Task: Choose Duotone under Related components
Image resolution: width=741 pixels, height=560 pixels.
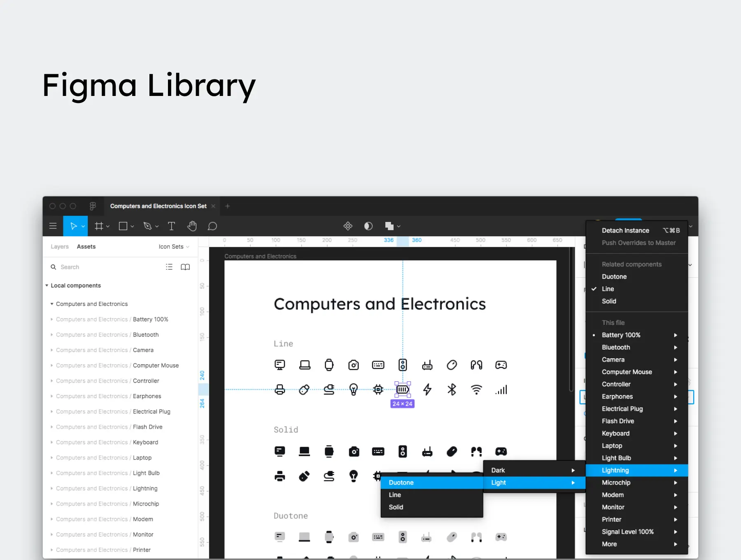Action: 637,277
